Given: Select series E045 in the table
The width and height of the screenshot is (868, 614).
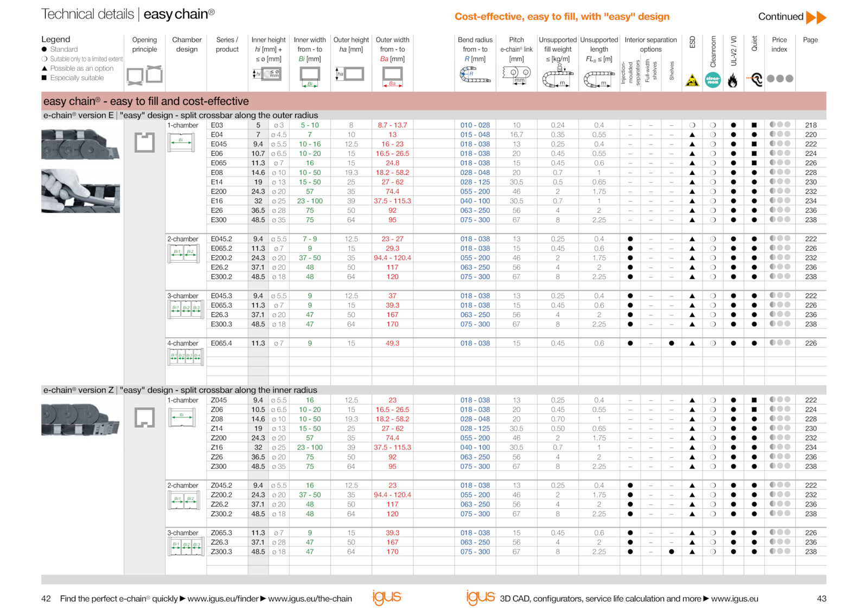Looking at the screenshot, I should [x=219, y=144].
